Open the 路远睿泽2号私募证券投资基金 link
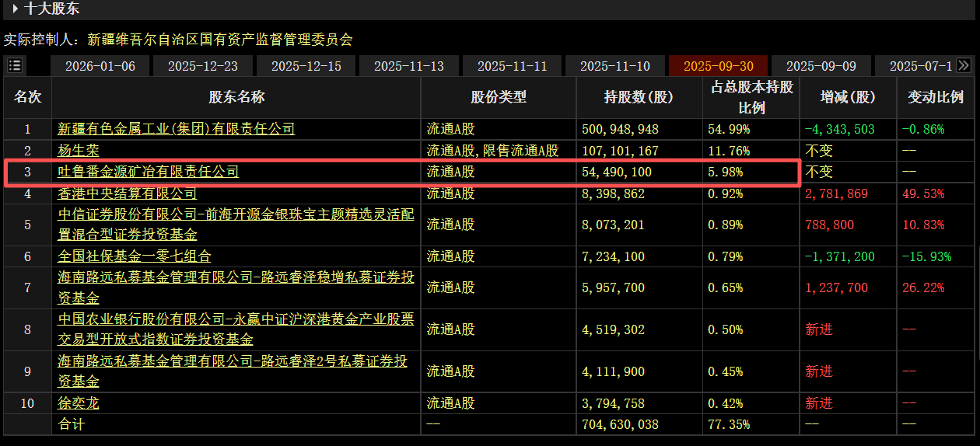The image size is (980, 446). [x=233, y=371]
